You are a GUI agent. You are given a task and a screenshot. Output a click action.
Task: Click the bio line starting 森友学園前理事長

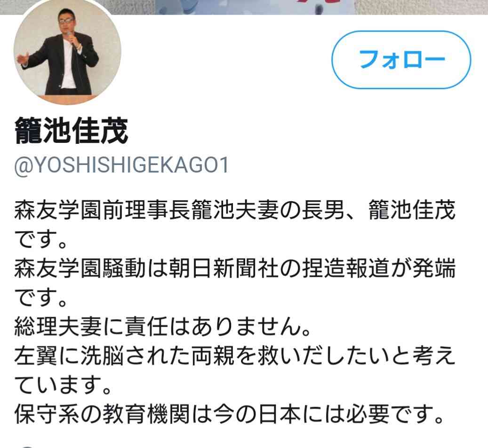click(x=235, y=210)
